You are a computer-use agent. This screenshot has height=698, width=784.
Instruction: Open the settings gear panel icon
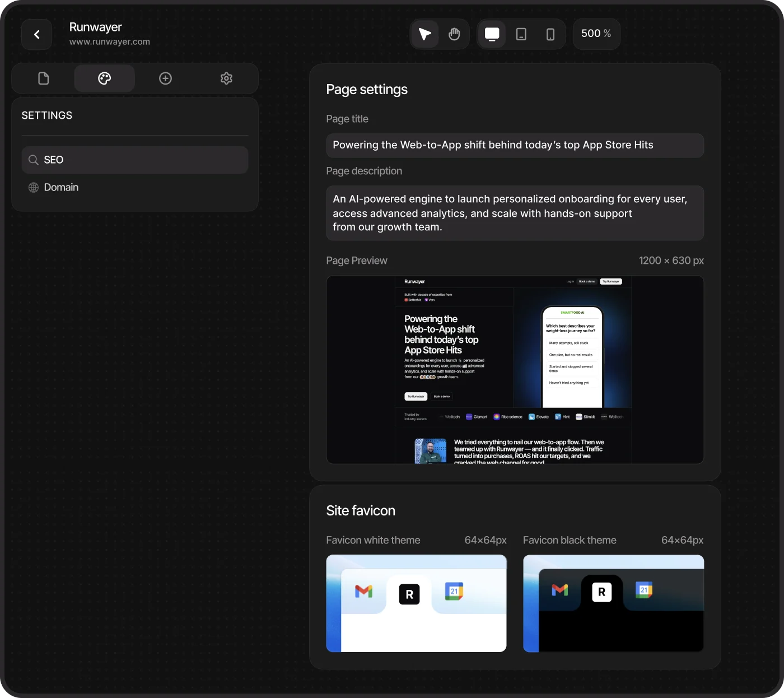(226, 78)
